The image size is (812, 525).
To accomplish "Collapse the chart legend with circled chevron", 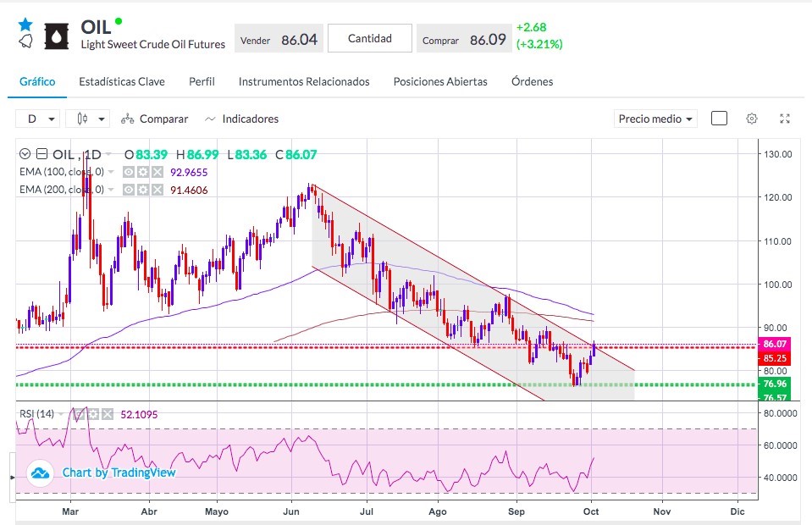I will tap(25, 154).
